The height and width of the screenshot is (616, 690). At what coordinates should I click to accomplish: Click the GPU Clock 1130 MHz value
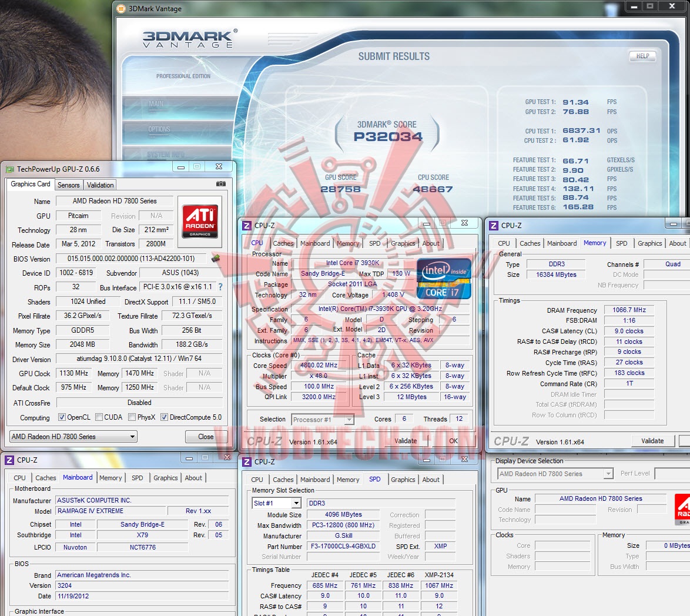73,373
